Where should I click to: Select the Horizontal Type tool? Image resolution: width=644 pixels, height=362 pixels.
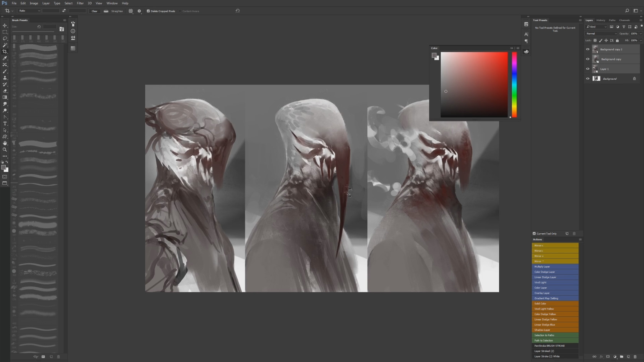point(5,123)
